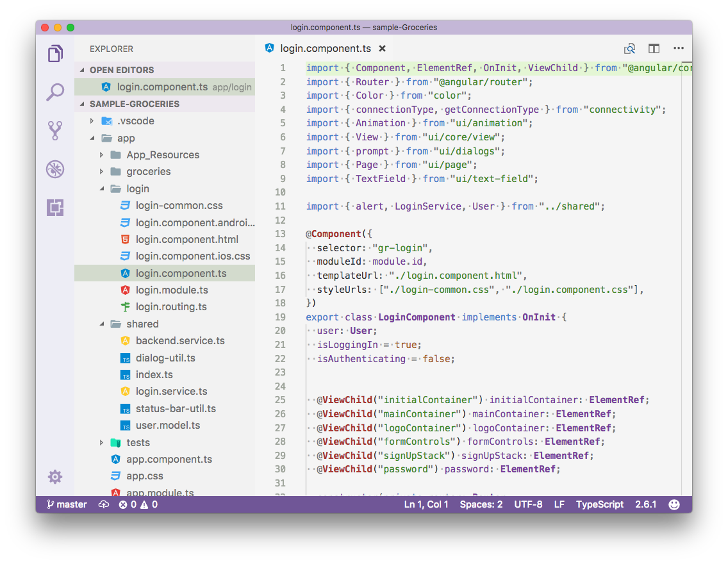Click the master branch indicator
This screenshot has height=564, width=728.
tap(66, 504)
